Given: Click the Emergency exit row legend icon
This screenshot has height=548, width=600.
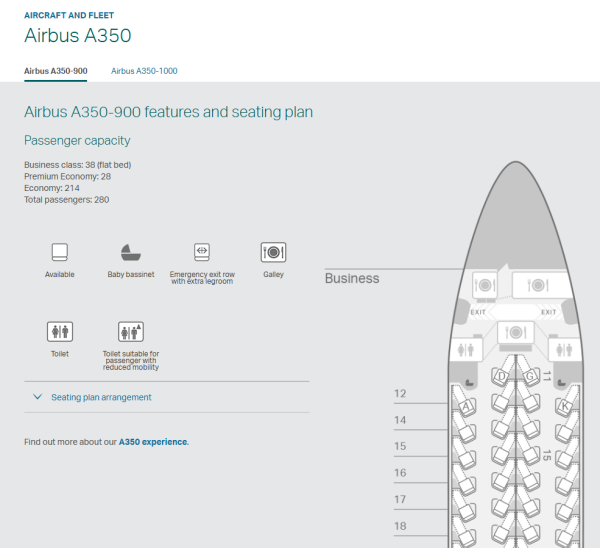Looking at the screenshot, I should tap(202, 252).
